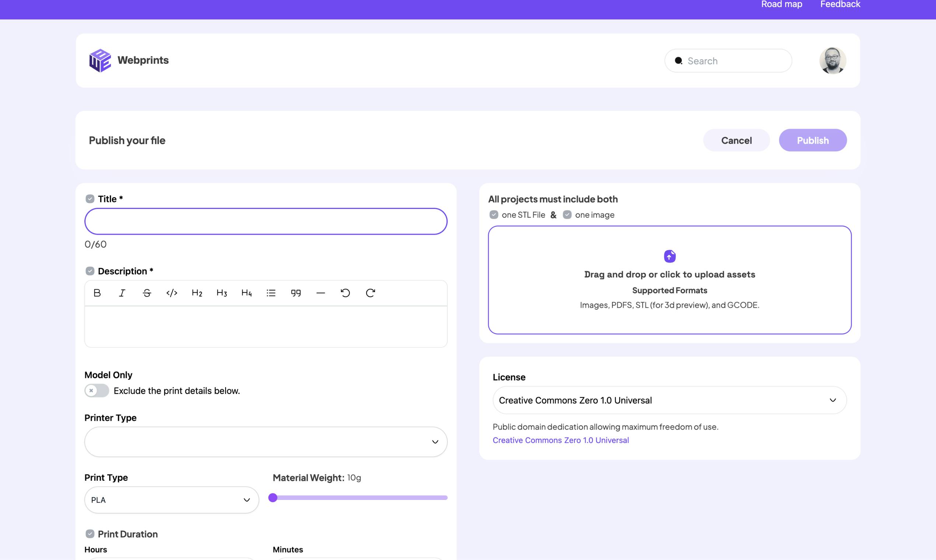This screenshot has width=936, height=560.
Task: Insert code formatting in description editor
Action: [172, 293]
